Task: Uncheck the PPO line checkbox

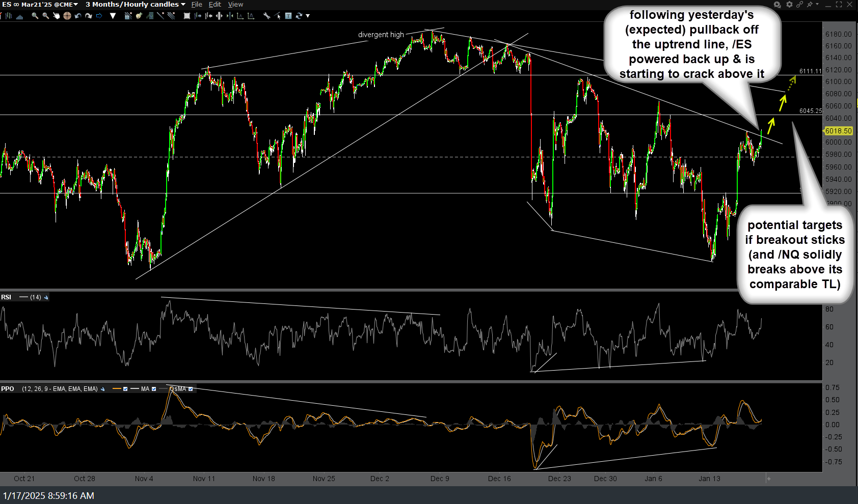Action: tap(125, 389)
